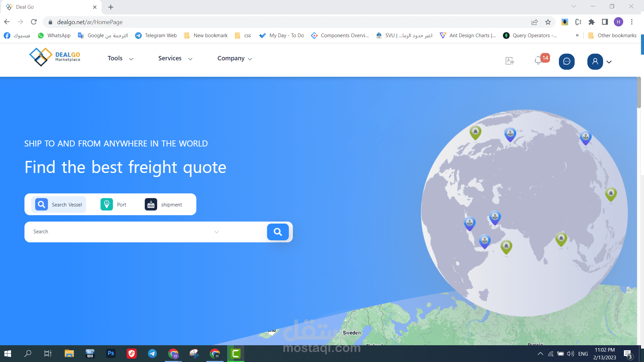Image resolution: width=644 pixels, height=362 pixels.
Task: Share this page icon in address bar
Action: 534,22
